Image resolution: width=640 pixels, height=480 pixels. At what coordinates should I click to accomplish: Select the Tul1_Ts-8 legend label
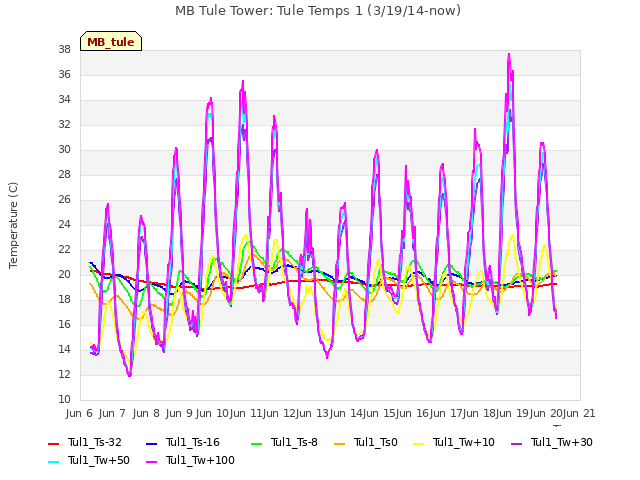coord(294,442)
